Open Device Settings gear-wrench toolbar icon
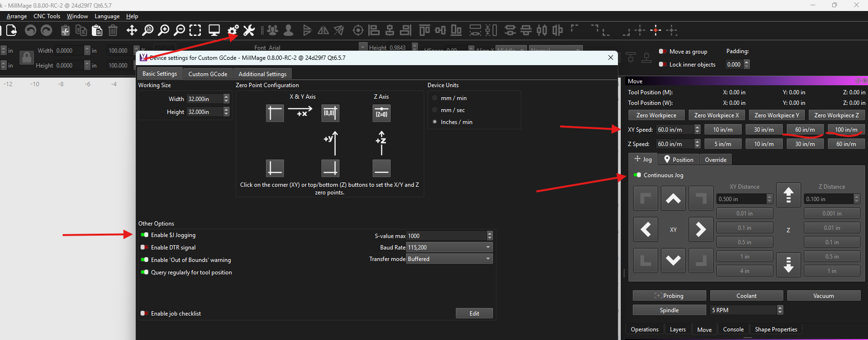This screenshot has height=340, width=868. pos(233,31)
